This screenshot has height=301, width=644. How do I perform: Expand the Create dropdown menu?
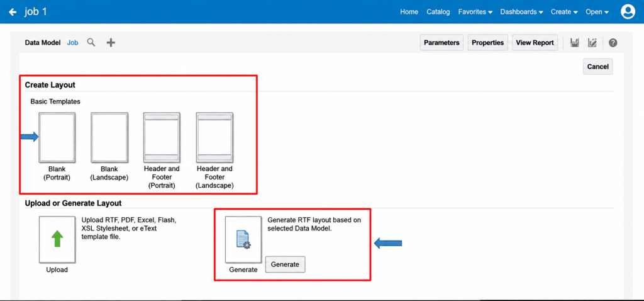click(564, 12)
